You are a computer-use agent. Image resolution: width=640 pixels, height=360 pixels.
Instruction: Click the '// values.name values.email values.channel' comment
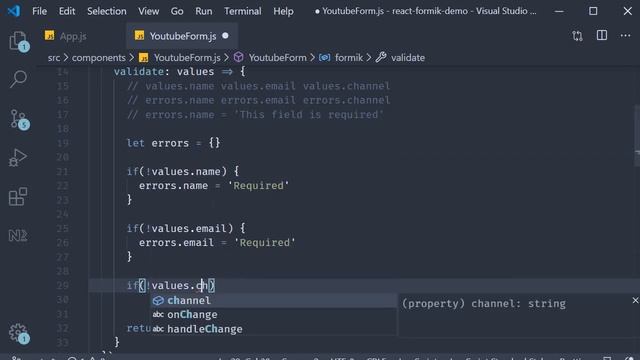coord(258,86)
